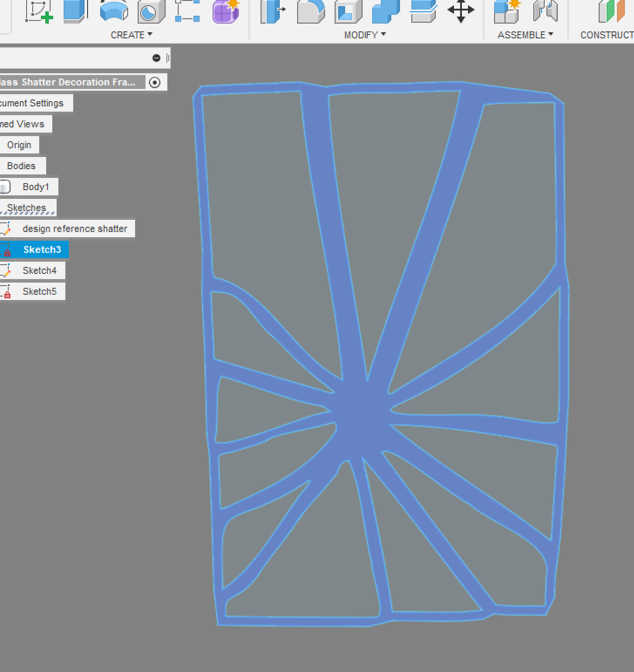Image resolution: width=634 pixels, height=672 pixels.
Task: Click the activate radio next to Glass Shatter design
Action: (155, 82)
